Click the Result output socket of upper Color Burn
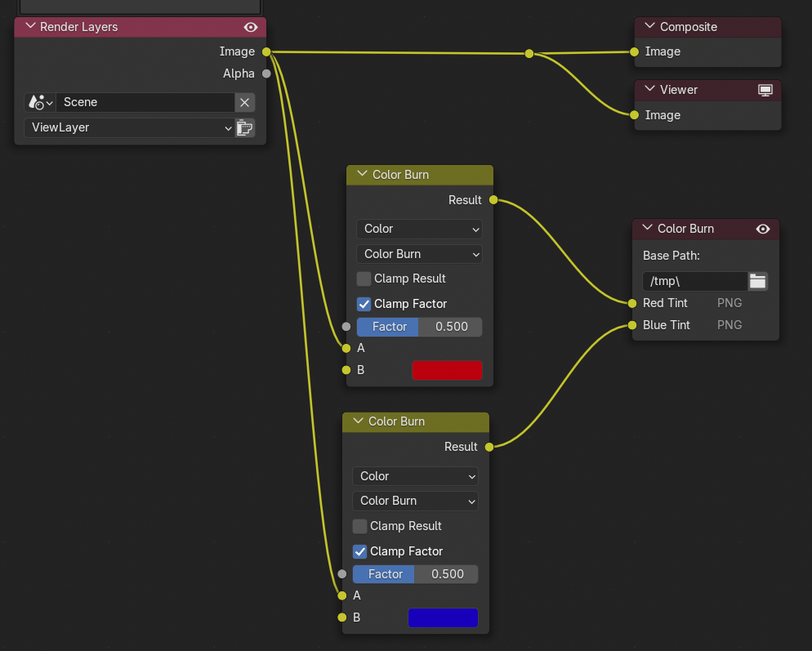The image size is (812, 651). coord(493,199)
